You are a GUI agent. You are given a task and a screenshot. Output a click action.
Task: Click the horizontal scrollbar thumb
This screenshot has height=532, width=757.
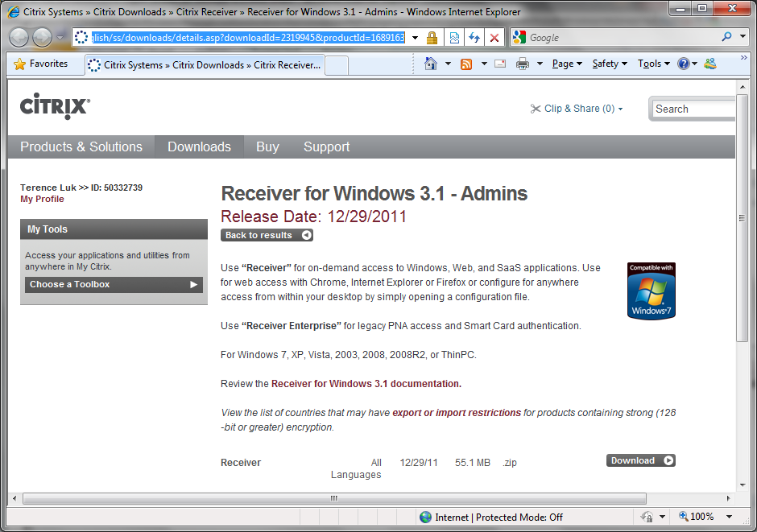[x=334, y=498]
